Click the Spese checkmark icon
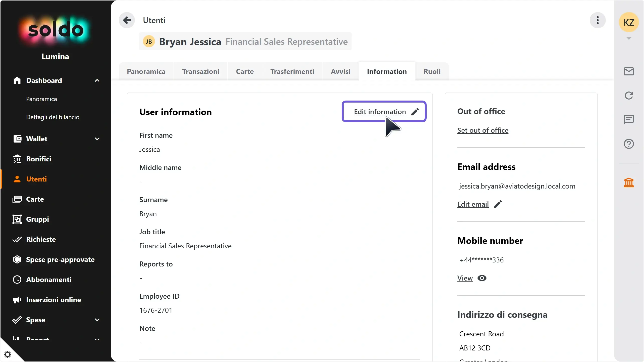Screen dimensions: 644x362 (17, 320)
